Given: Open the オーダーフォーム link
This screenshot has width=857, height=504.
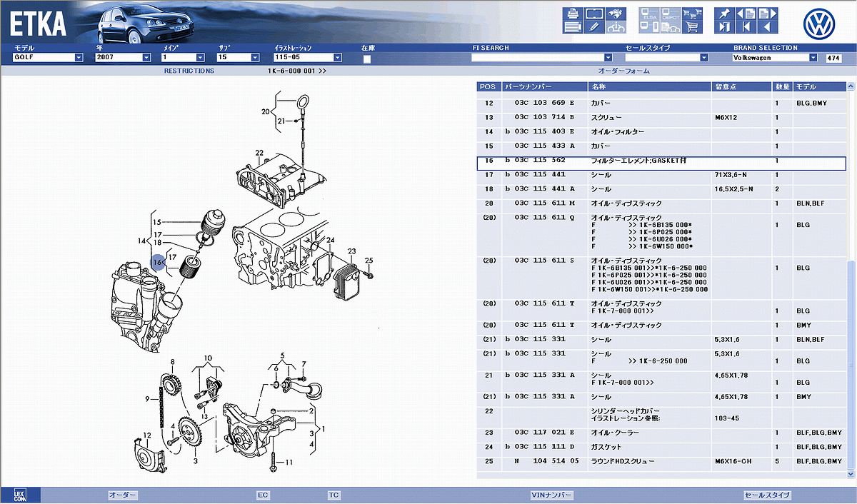Looking at the screenshot, I should [624, 71].
